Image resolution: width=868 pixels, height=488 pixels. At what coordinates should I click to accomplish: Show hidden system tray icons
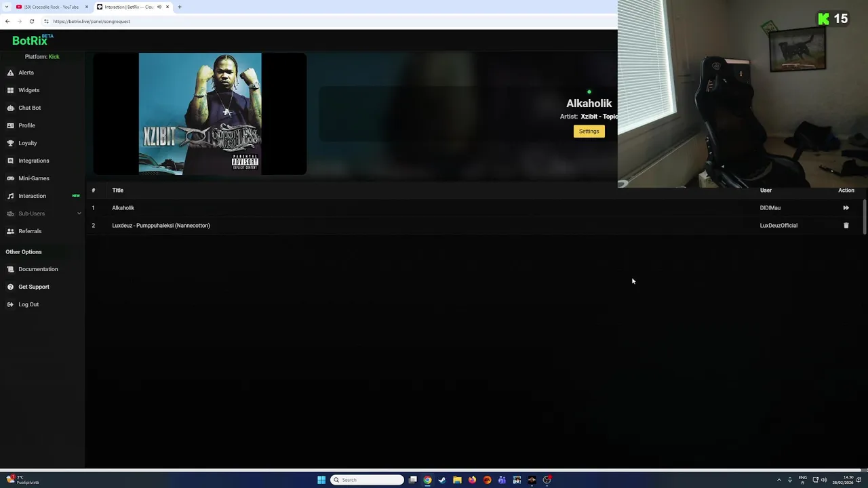coord(778,480)
